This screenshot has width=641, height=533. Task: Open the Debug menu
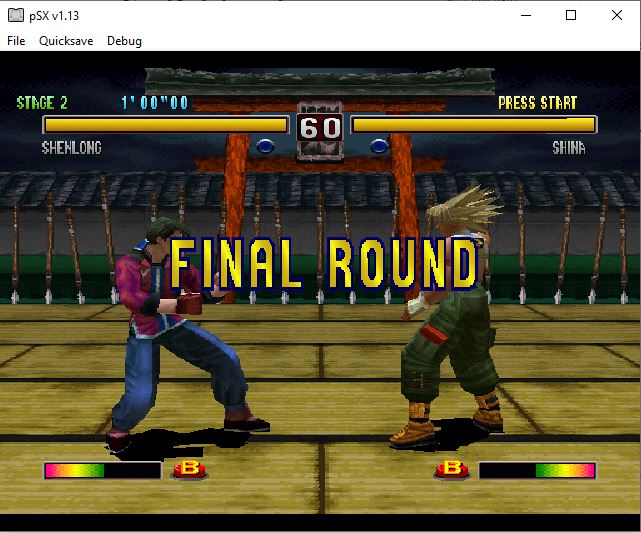click(x=124, y=41)
